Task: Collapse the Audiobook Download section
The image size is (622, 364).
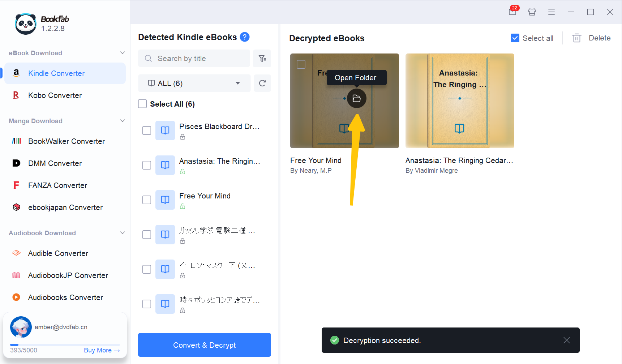Action: [123, 233]
